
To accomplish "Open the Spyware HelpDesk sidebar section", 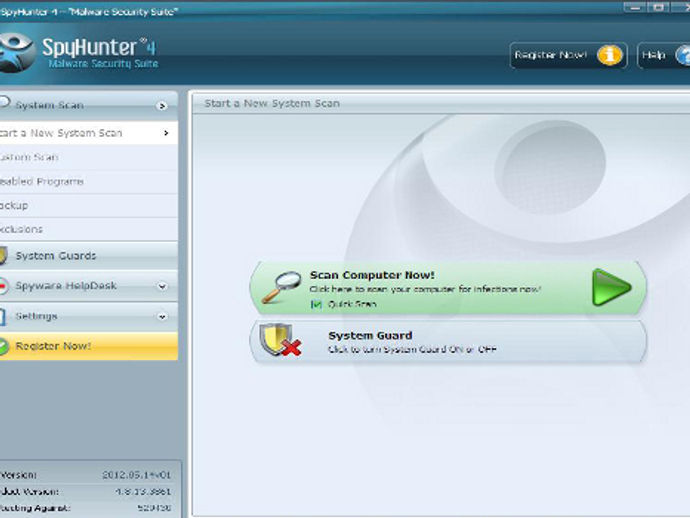I will [x=89, y=286].
